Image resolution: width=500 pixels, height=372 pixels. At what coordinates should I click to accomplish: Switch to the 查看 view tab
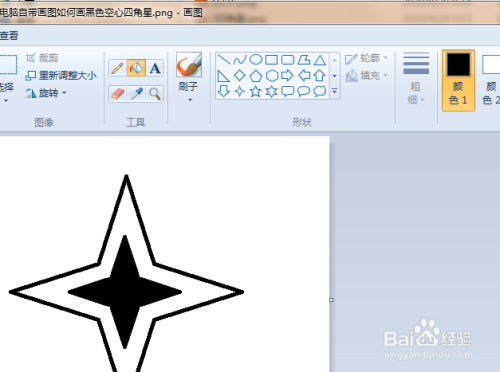tap(9, 36)
